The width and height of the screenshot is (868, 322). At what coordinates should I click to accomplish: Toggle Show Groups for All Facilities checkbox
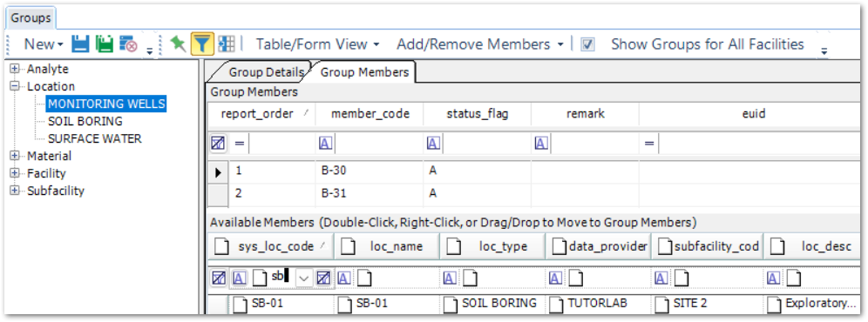[x=588, y=44]
